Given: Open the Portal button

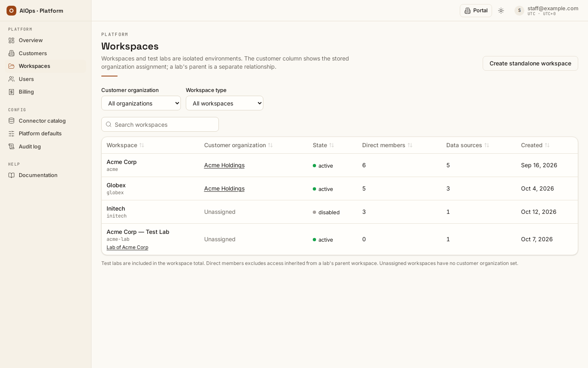Looking at the screenshot, I should point(476,11).
